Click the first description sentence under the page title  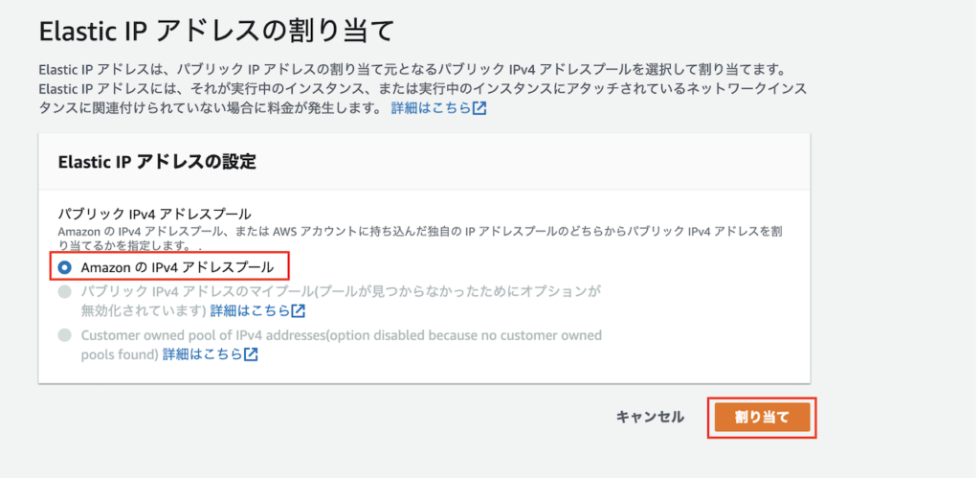pyautogui.click(x=412, y=71)
